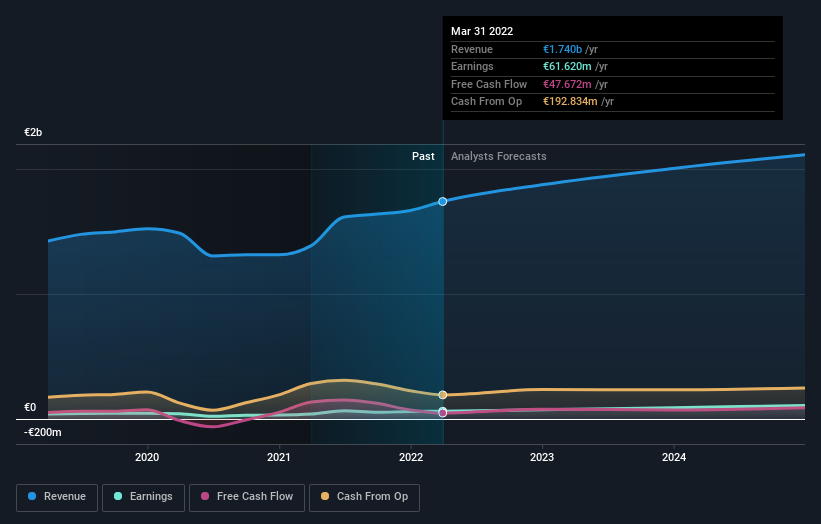Click the Mar 31 2022 tooltip date
Screen dimensions: 821x524
(482, 31)
